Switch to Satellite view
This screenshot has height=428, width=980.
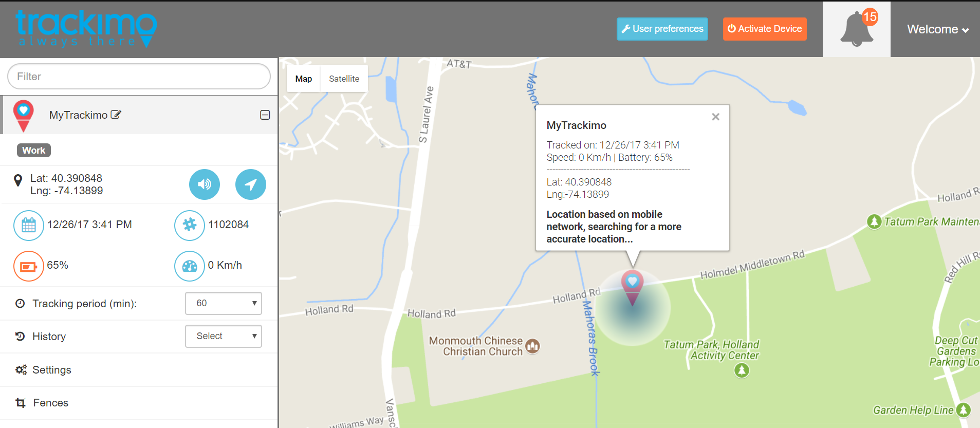click(x=344, y=79)
